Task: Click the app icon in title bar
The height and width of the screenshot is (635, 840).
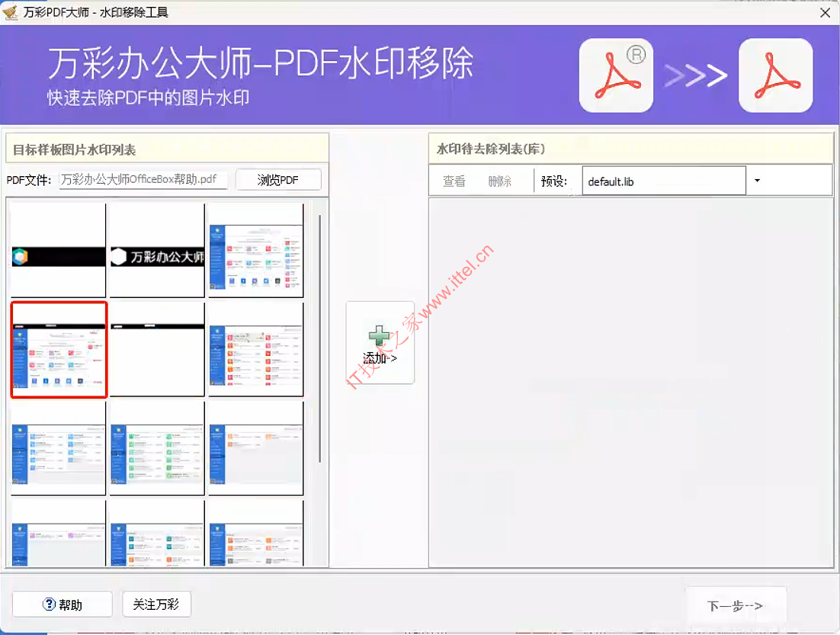Action: click(x=10, y=11)
